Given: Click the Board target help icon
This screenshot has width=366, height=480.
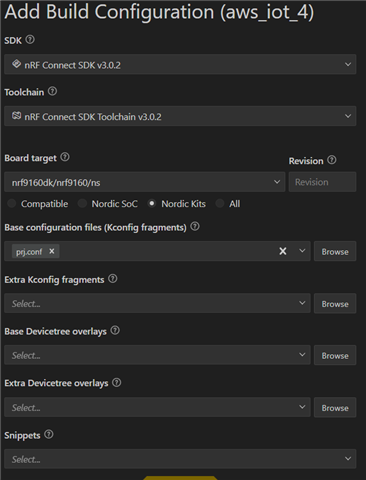Looking at the screenshot, I should (x=65, y=157).
